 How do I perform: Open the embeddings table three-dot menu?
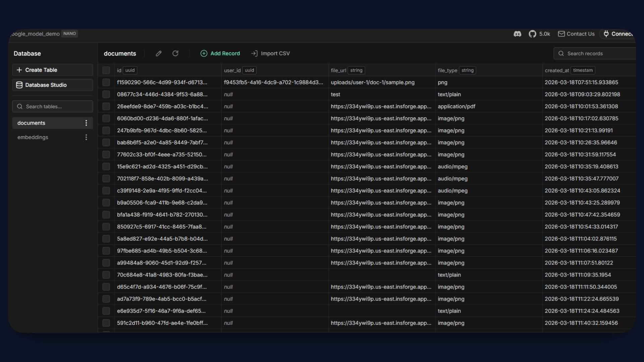pos(86,137)
